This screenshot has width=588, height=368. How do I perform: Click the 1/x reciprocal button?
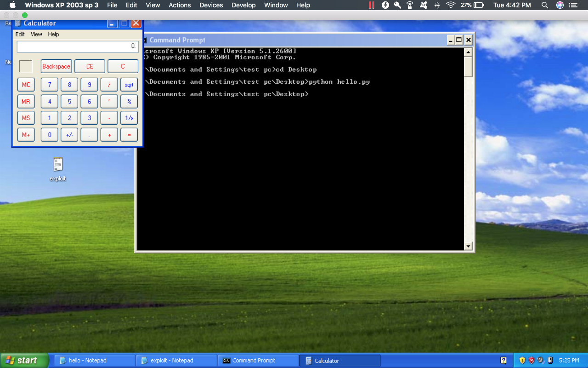click(x=129, y=118)
